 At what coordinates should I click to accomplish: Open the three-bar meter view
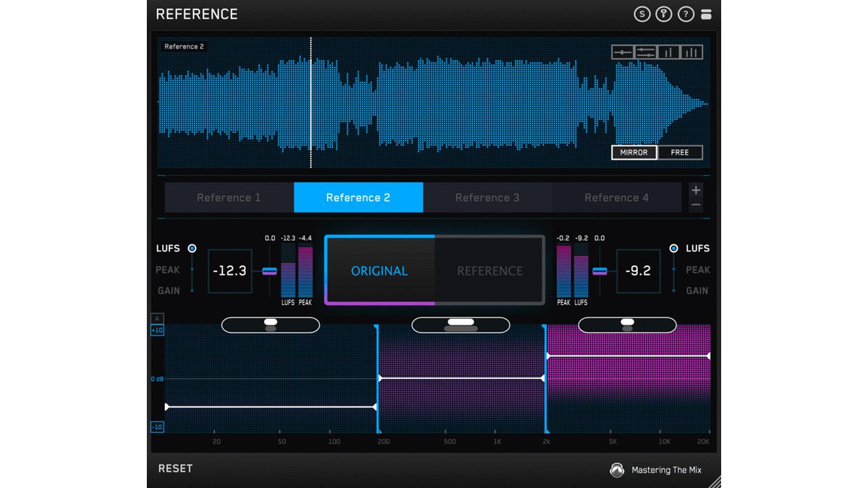pyautogui.click(x=692, y=51)
